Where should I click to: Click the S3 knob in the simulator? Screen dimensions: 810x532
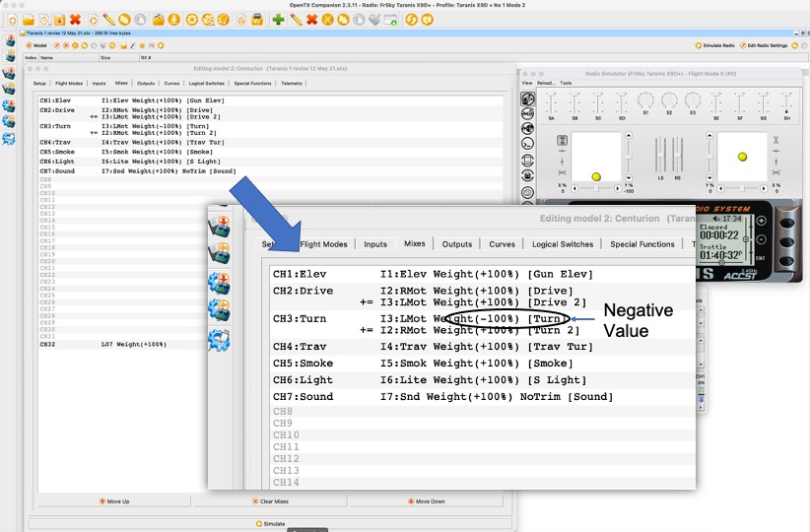coord(692,100)
